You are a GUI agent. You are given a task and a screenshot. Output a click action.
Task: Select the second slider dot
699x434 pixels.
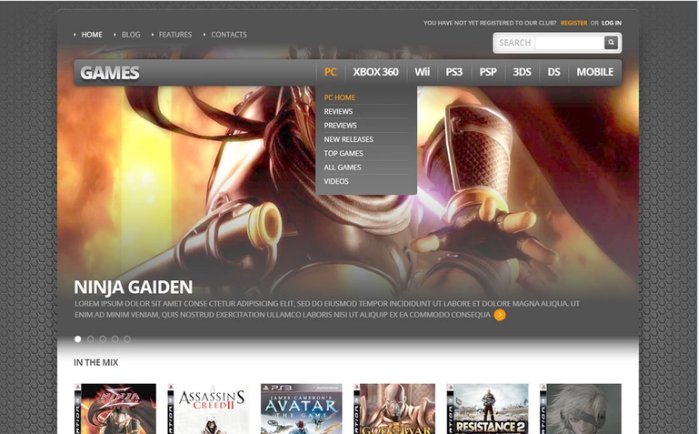[x=90, y=339]
